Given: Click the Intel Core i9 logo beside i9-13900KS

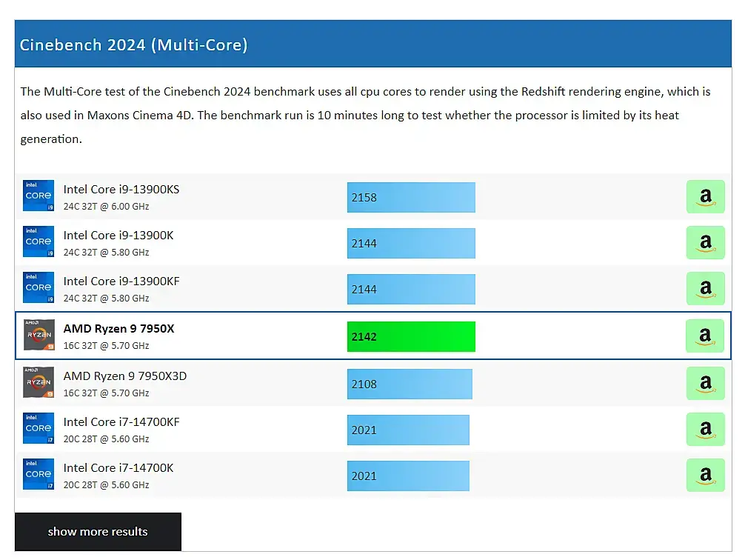Looking at the screenshot, I should pos(39,196).
